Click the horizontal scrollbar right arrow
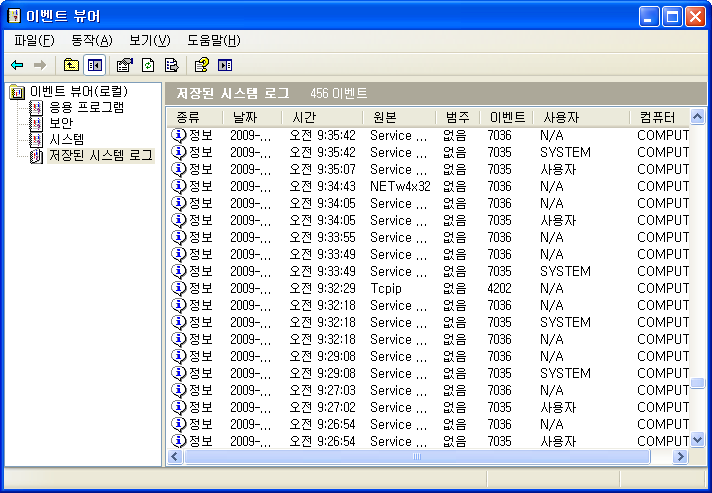This screenshot has width=712, height=493. click(680, 456)
